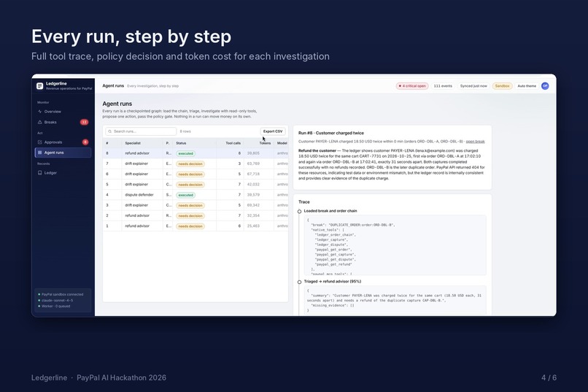The width and height of the screenshot is (588, 392).
Task: Click the Approvals checkbox-edit icon
Action: coord(39,142)
